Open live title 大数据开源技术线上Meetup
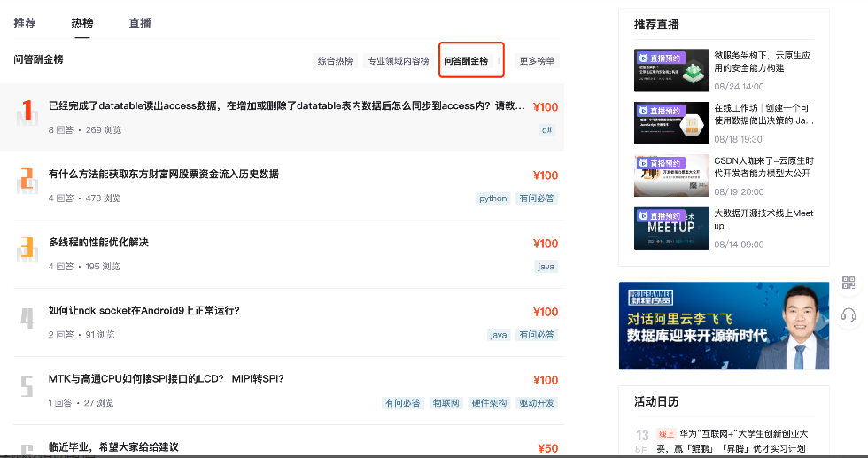The width and height of the screenshot is (868, 458). (x=763, y=220)
